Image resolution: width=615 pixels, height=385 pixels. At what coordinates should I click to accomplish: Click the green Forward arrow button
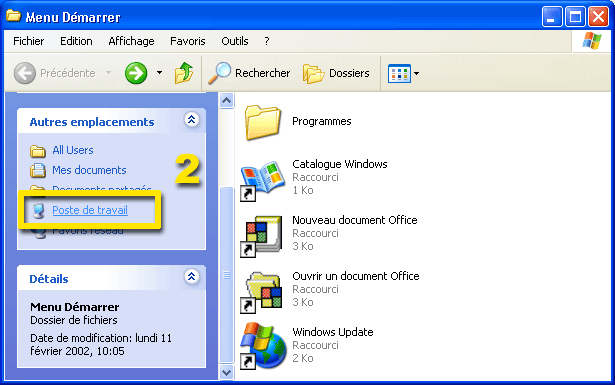[x=136, y=73]
